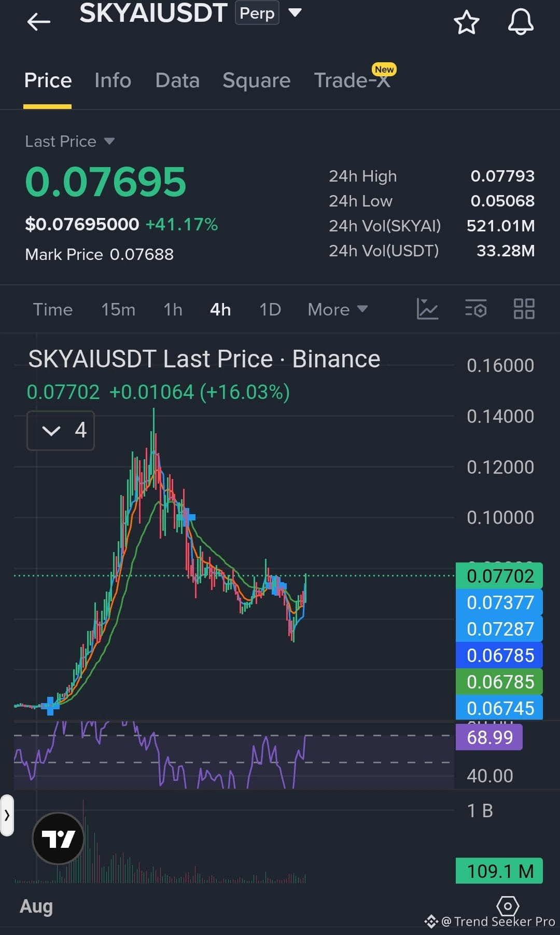This screenshot has width=560, height=935.
Task: Switch to the Price tab
Action: 48,80
